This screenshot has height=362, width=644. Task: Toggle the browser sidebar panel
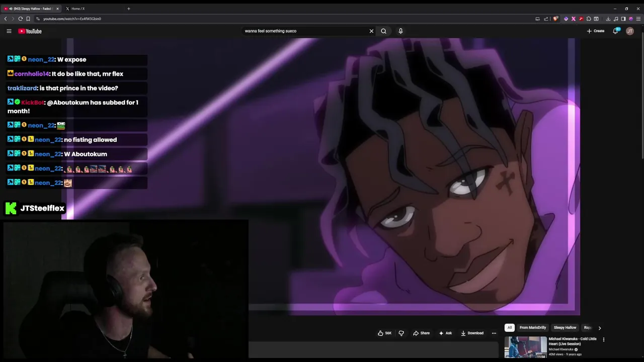(x=623, y=19)
